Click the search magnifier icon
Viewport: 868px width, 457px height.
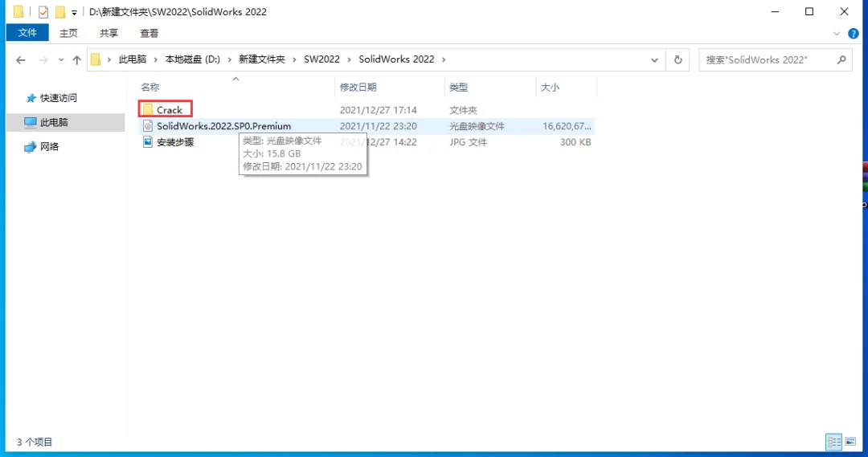(x=841, y=59)
